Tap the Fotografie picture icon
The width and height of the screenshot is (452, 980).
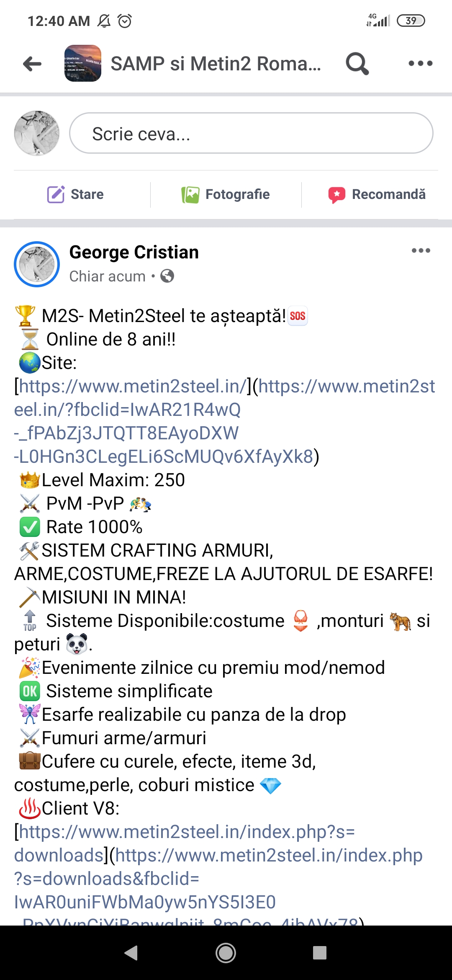click(x=190, y=195)
